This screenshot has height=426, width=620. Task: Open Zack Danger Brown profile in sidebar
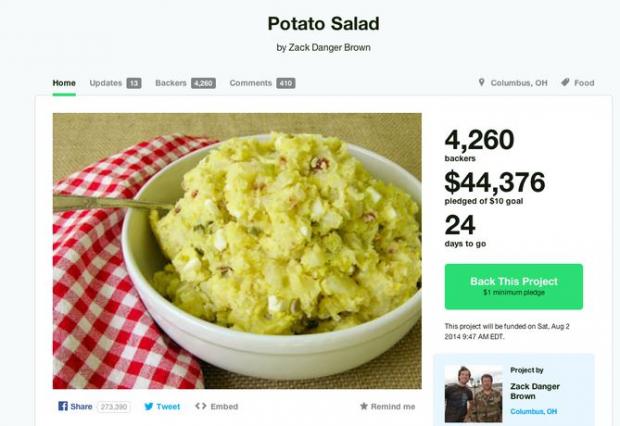tap(535, 391)
